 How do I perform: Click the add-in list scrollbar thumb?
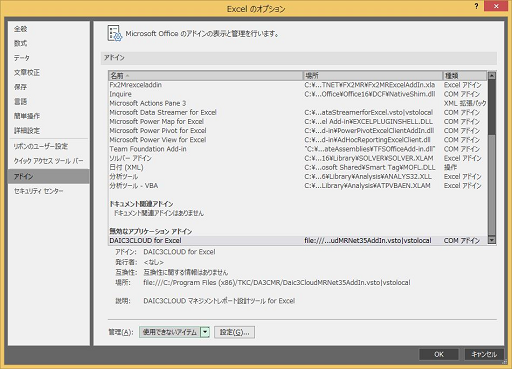[492, 185]
